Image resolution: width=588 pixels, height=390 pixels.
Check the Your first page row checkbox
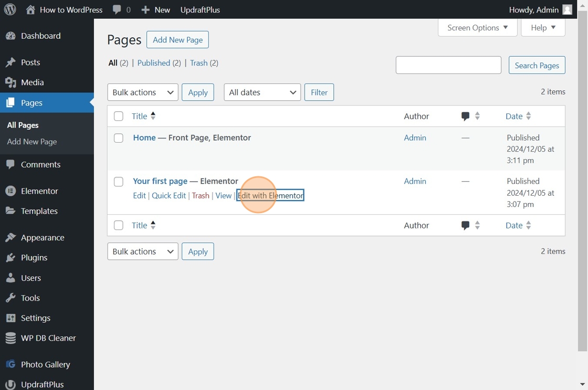pos(119,182)
